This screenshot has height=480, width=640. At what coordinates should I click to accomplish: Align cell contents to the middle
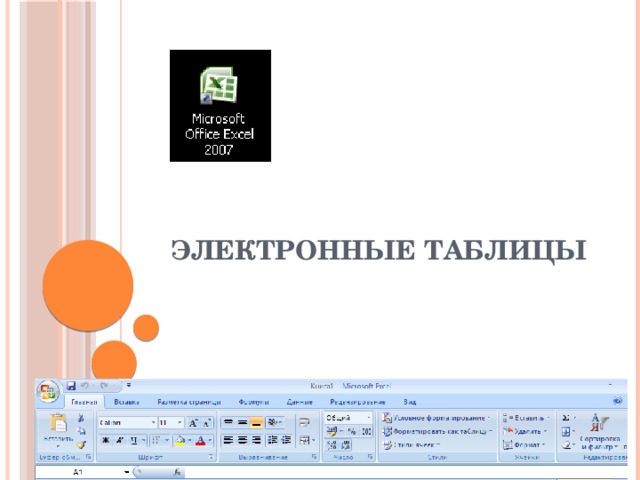242,422
